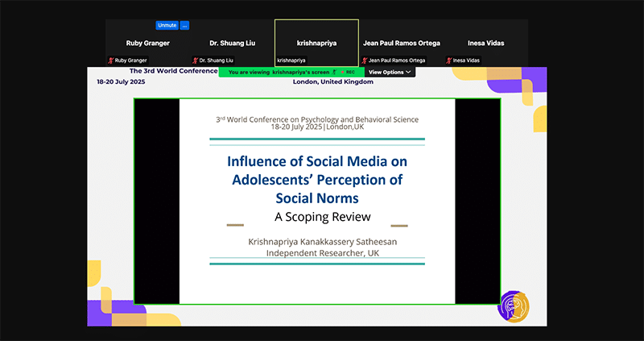The width and height of the screenshot is (644, 341).
Task: Click Inesa Vidas's muted microphone icon
Action: coord(448,60)
